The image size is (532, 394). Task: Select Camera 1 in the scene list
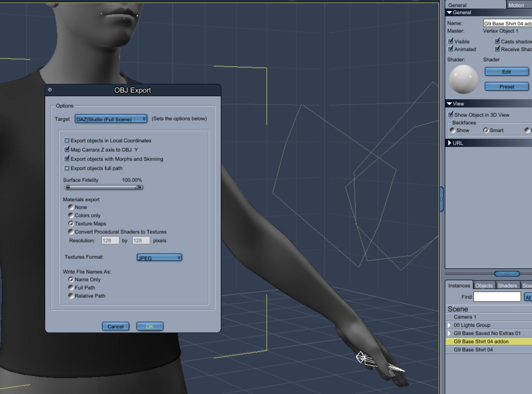click(x=489, y=317)
